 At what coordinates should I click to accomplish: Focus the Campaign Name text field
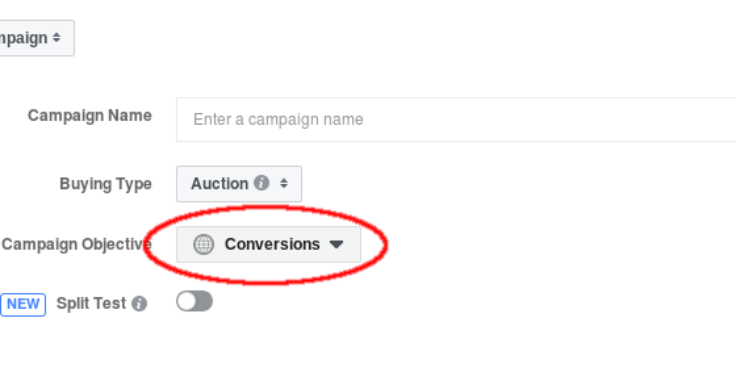(456, 119)
